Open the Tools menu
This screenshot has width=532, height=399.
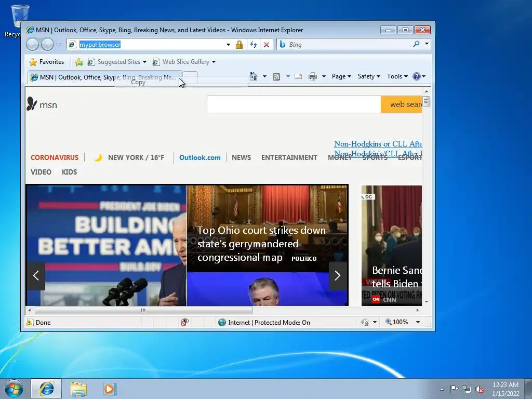click(x=397, y=76)
